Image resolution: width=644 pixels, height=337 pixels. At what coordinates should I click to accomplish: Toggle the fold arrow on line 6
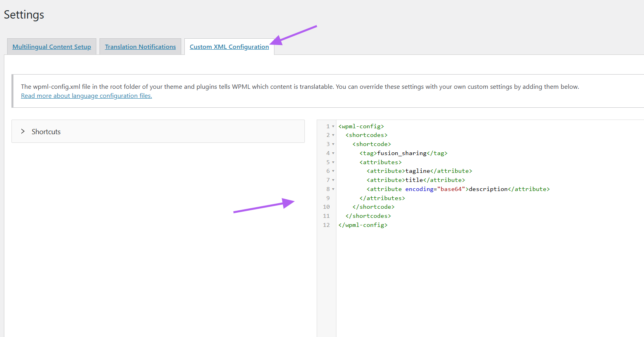333,171
